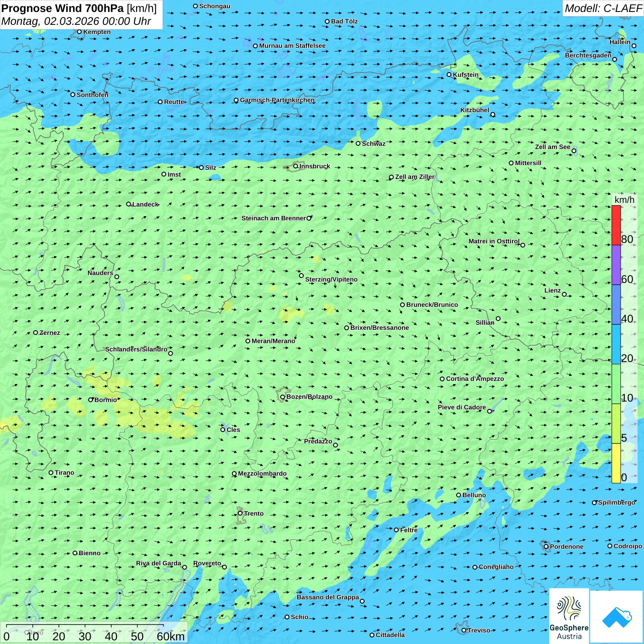The image size is (644, 644).
Task: Select the Trento location marker
Action: [x=240, y=513]
